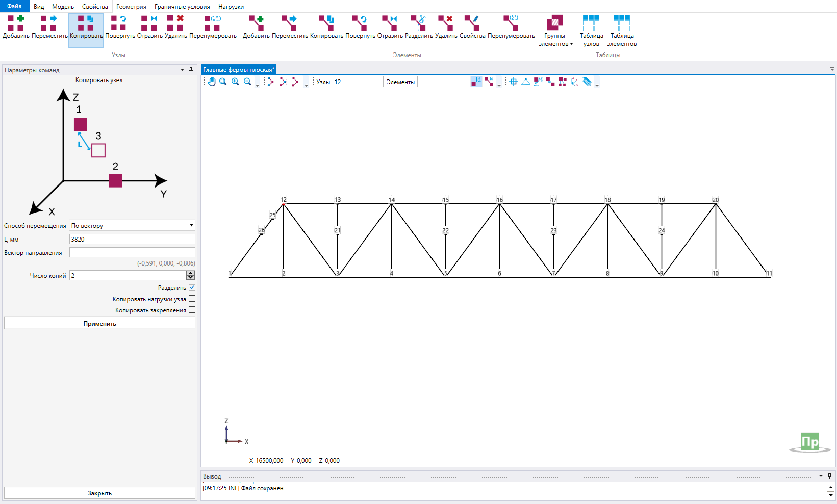Viewport: 837px width, 504px height.
Task: Open the Element groups dropdown
Action: click(555, 31)
